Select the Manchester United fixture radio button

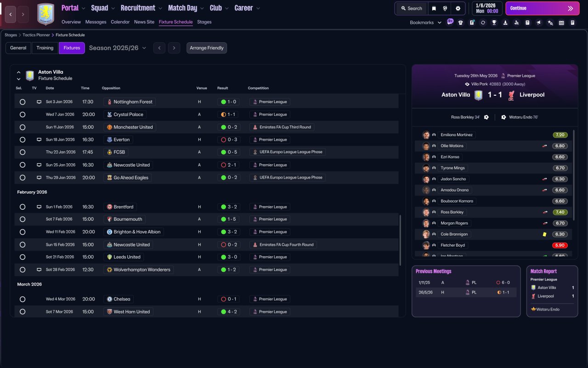point(23,127)
